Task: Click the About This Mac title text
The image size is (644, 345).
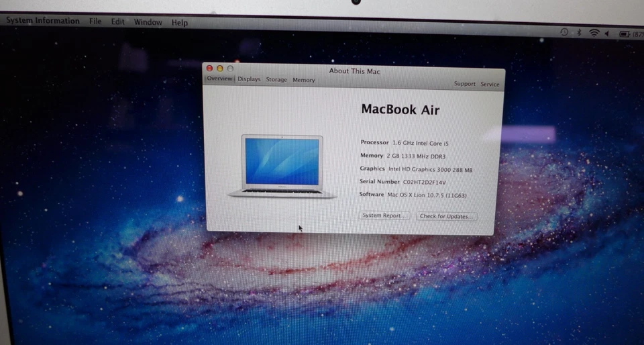Action: [354, 71]
